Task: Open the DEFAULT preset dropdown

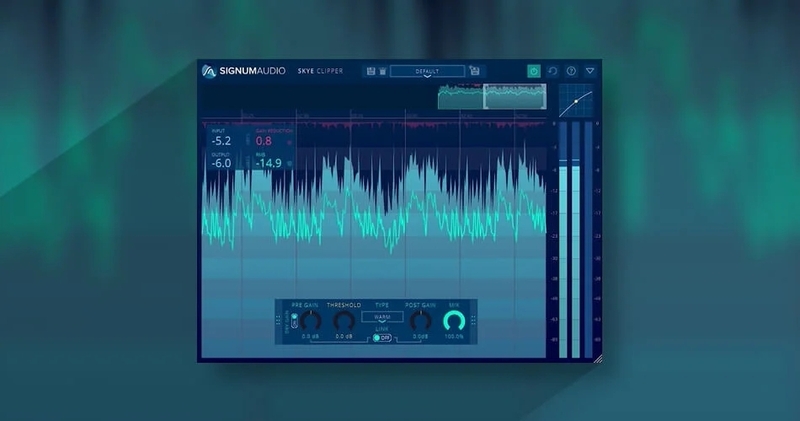Action: coord(427,71)
